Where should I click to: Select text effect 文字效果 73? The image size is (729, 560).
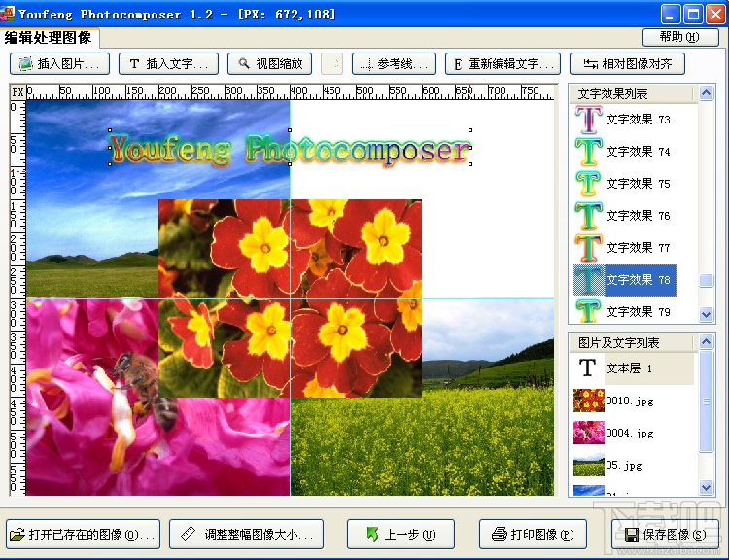click(x=624, y=120)
